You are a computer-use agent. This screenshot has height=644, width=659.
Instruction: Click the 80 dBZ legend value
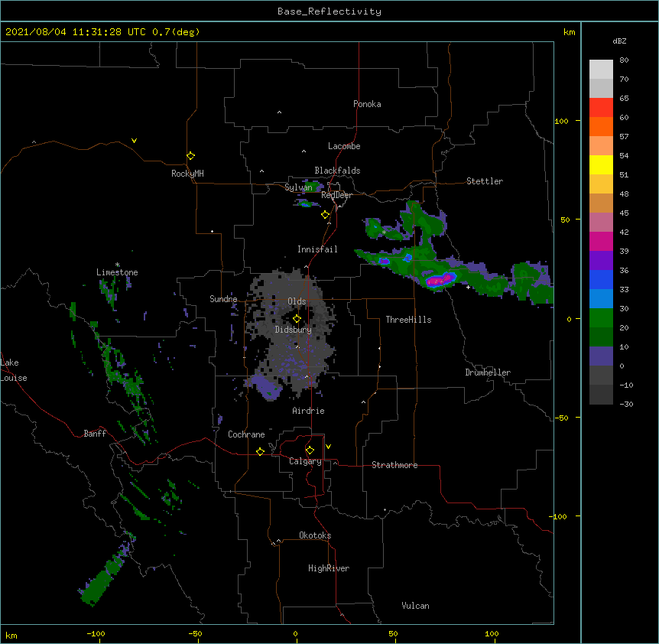click(624, 60)
